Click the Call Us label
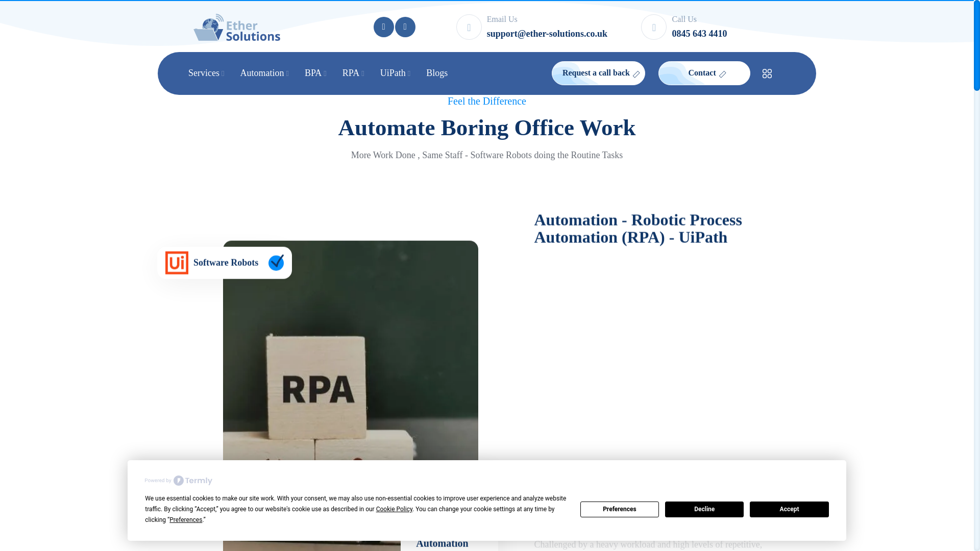Screen dimensions: 980x551 click(x=684, y=19)
